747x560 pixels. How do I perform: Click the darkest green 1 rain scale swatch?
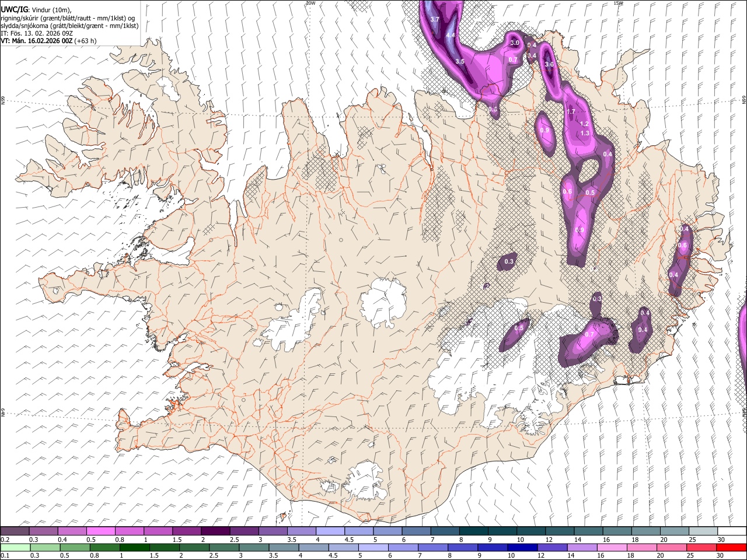134,547
